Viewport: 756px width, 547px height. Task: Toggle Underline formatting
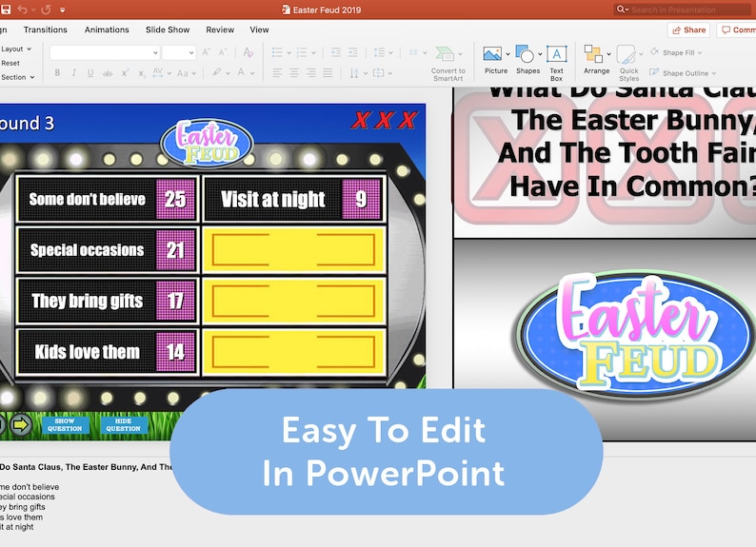pyautogui.click(x=90, y=73)
